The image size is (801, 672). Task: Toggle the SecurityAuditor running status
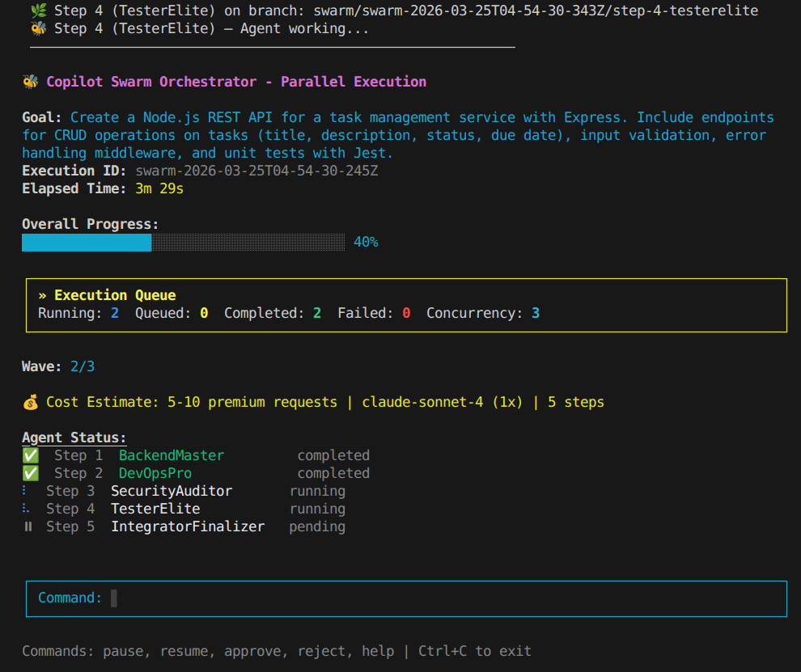tap(316, 491)
